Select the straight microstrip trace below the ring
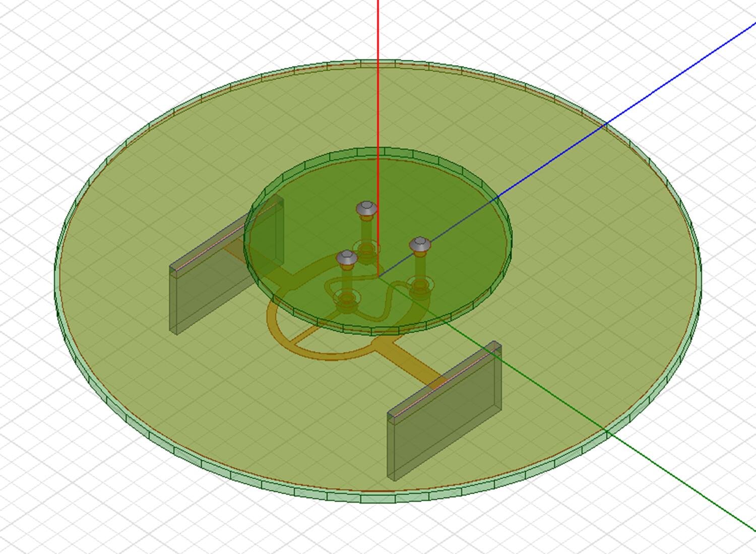Viewport: 756px width, 554px height. coord(403,359)
